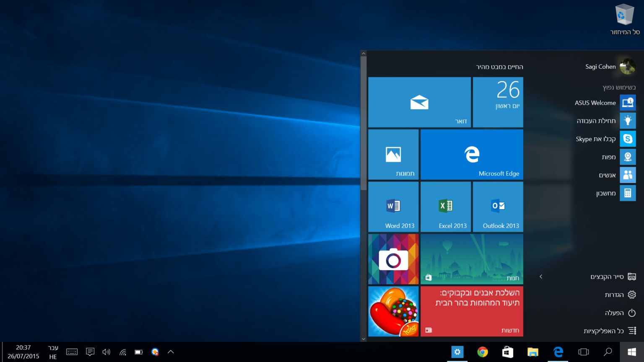
Task: Open Action Center notifications icon
Action: 90,352
